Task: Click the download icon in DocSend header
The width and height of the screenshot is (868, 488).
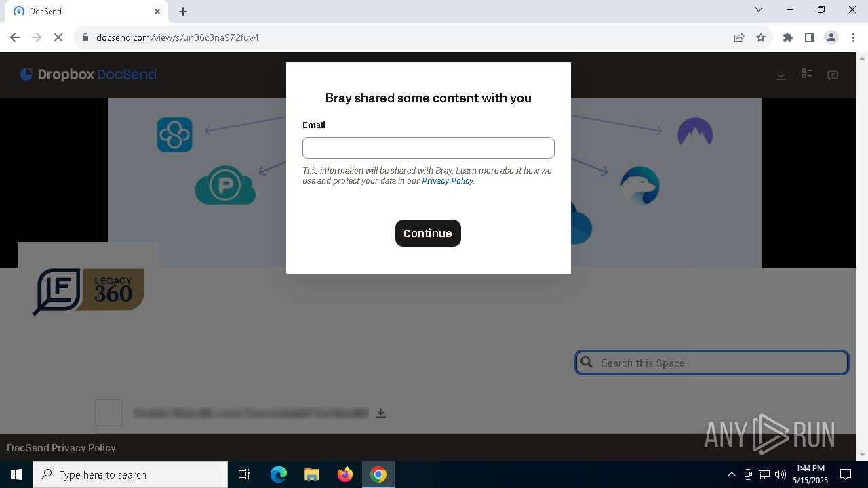Action: 781,75
